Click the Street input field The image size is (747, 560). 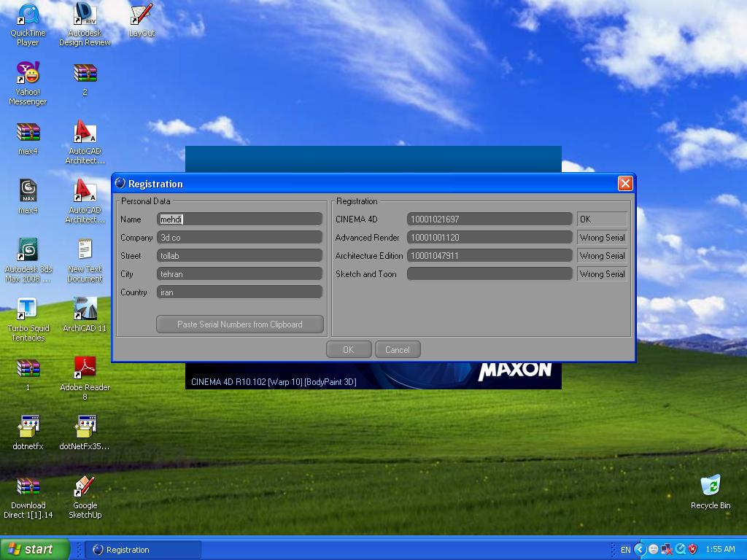pyautogui.click(x=239, y=256)
